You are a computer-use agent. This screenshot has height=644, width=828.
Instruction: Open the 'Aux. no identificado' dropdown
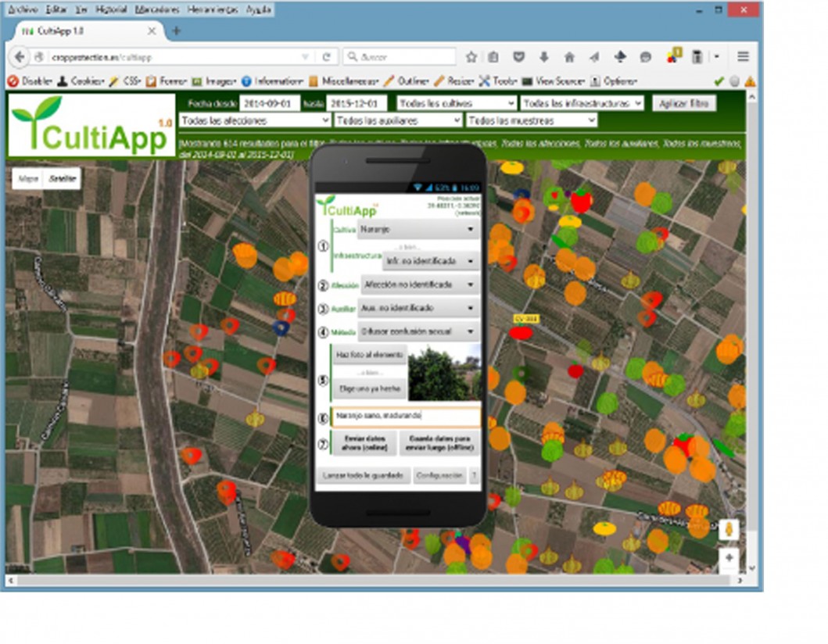pyautogui.click(x=418, y=308)
